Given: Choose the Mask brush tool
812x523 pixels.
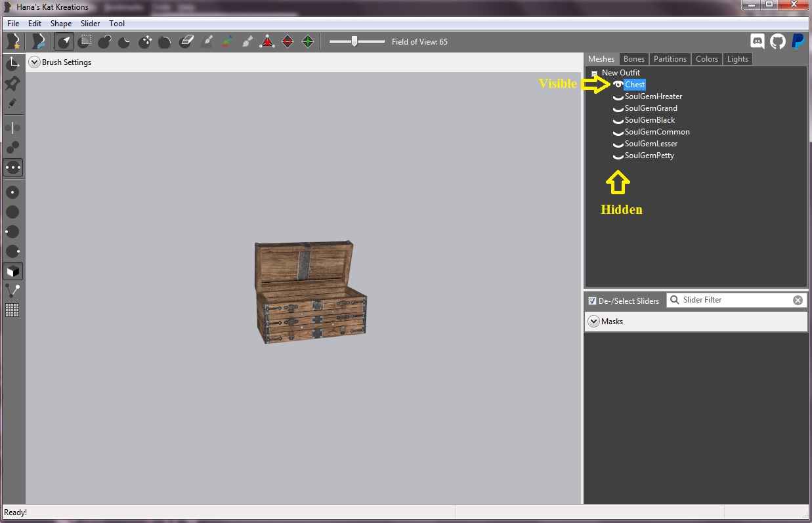Looking at the screenshot, I should [84, 41].
